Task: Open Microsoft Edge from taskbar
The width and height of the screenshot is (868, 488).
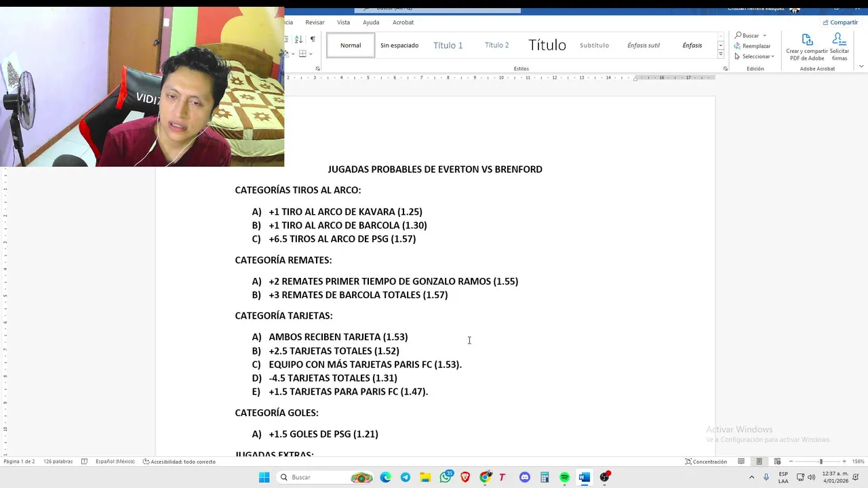Action: coord(386,477)
